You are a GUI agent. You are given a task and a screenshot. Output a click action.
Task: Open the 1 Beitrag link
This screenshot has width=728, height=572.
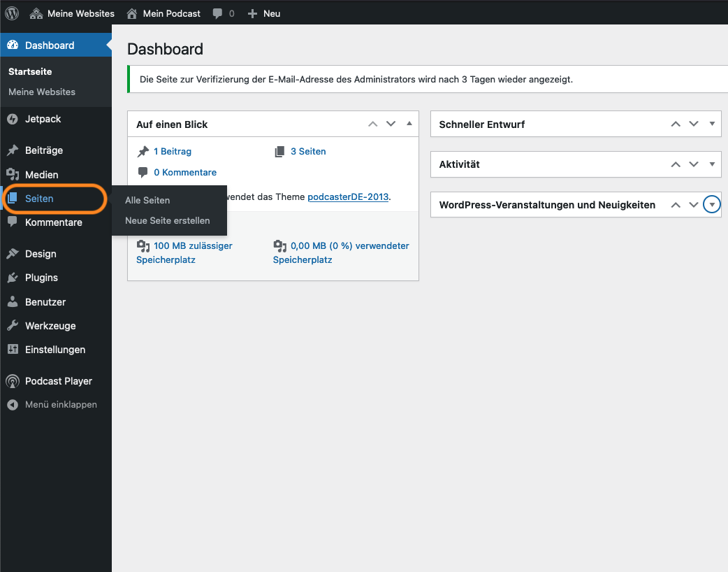(173, 152)
